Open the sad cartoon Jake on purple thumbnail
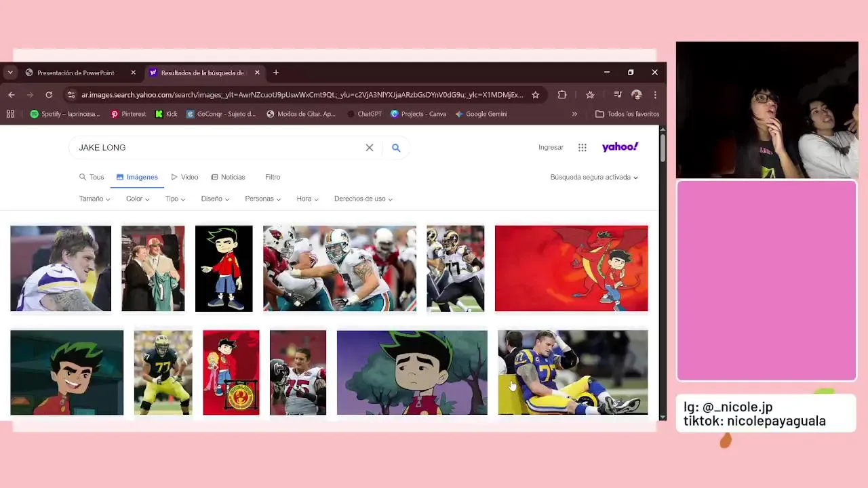Image resolution: width=868 pixels, height=488 pixels. [x=412, y=372]
